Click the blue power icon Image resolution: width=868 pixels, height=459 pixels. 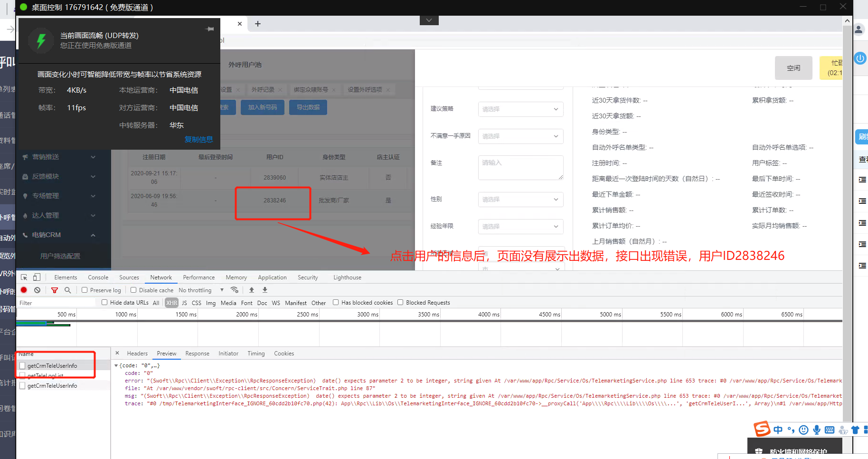pos(860,58)
